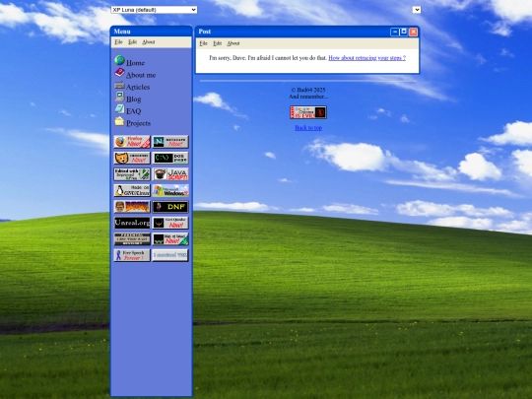Follow the retracing your steps link
The width and height of the screenshot is (532, 399).
click(x=366, y=58)
